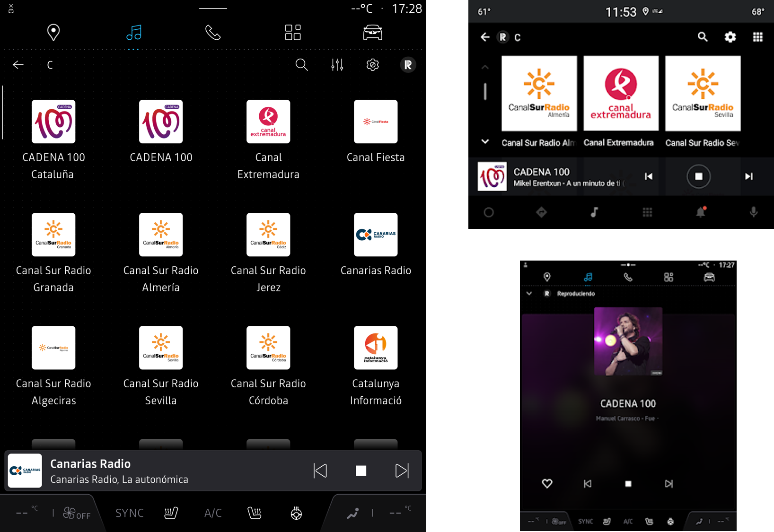Stop CADENA 100 on top-right screen
The height and width of the screenshot is (532, 774).
(x=698, y=176)
